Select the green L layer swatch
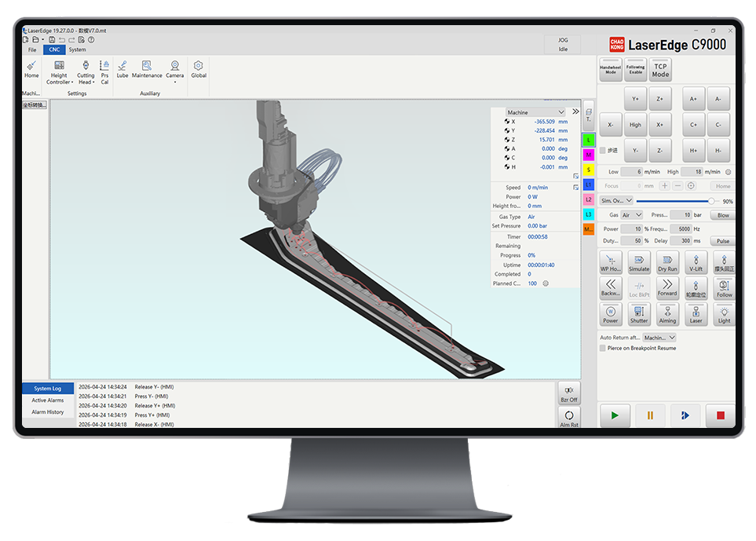756x541 pixels. click(588, 140)
